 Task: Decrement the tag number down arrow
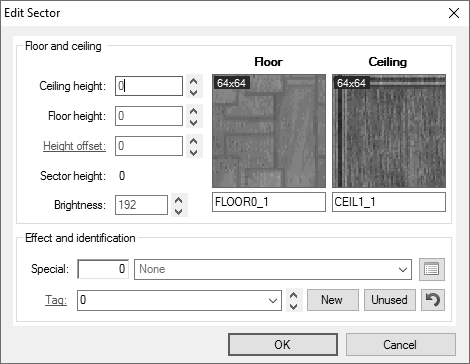[x=294, y=306]
